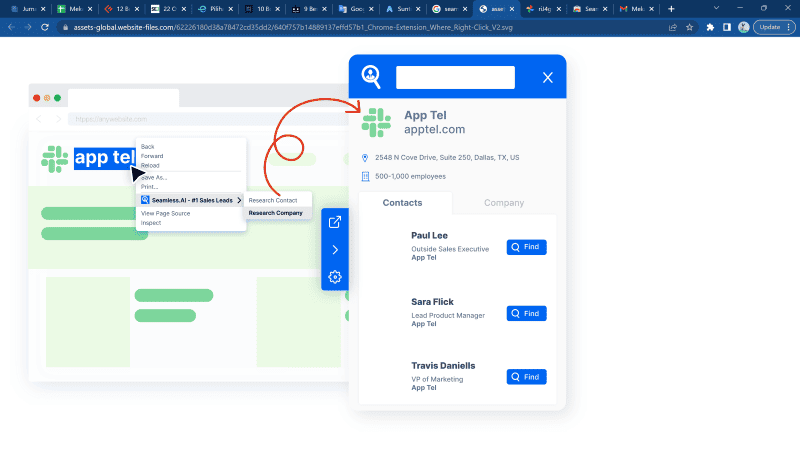800x450 pixels.
Task: Click the open-in-new-window icon on blue sidebar
Action: pos(335,222)
